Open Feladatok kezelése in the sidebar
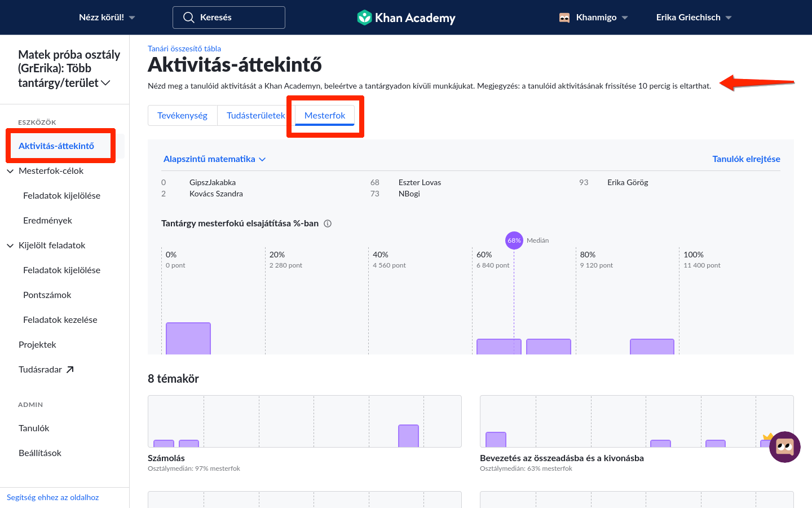 point(60,320)
